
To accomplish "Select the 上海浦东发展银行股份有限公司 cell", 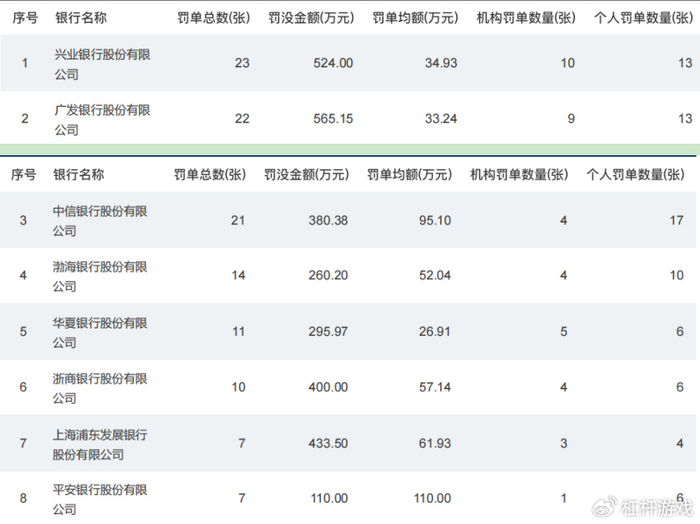I will (x=100, y=444).
